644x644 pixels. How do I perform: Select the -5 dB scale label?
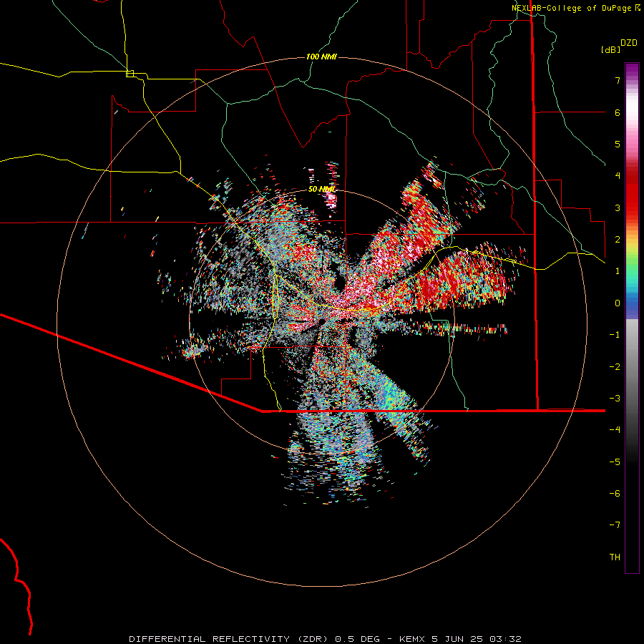pyautogui.click(x=615, y=462)
